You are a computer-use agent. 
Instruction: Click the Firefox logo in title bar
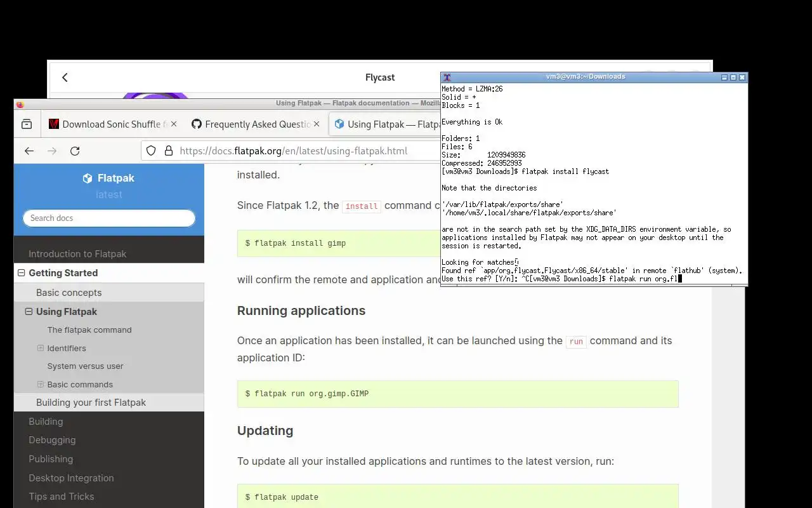(20, 104)
